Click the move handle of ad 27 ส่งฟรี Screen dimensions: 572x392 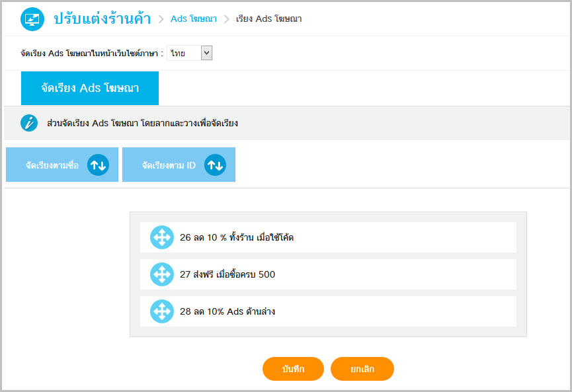[162, 274]
